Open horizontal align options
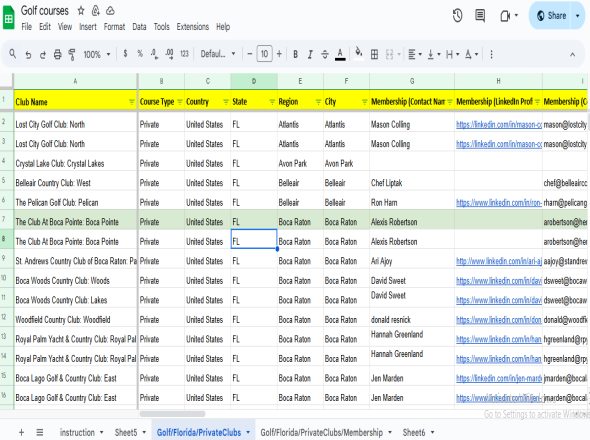 pyautogui.click(x=415, y=55)
